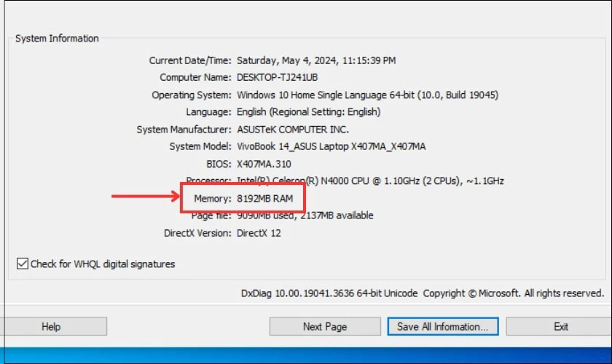Toggle the Check for WHQL digital signatures checkbox
This screenshot has width=612, height=364.
23,264
